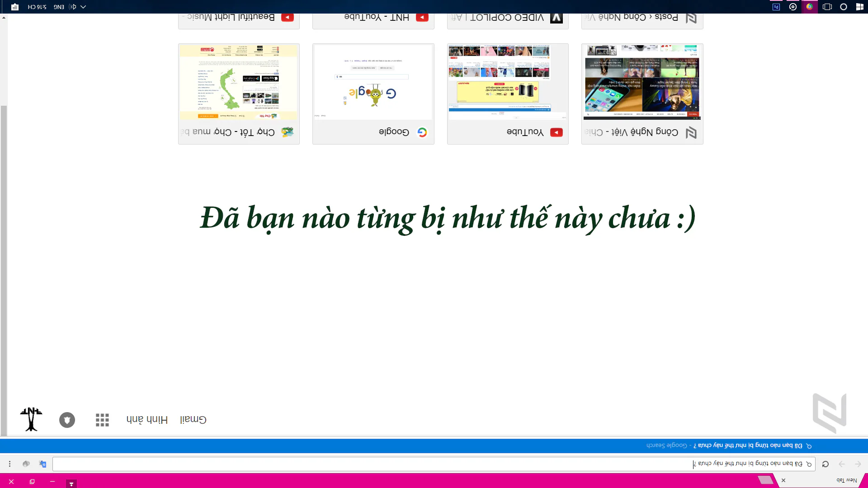Choose the Google Search suggestion row
The image size is (868, 488).
click(x=434, y=446)
